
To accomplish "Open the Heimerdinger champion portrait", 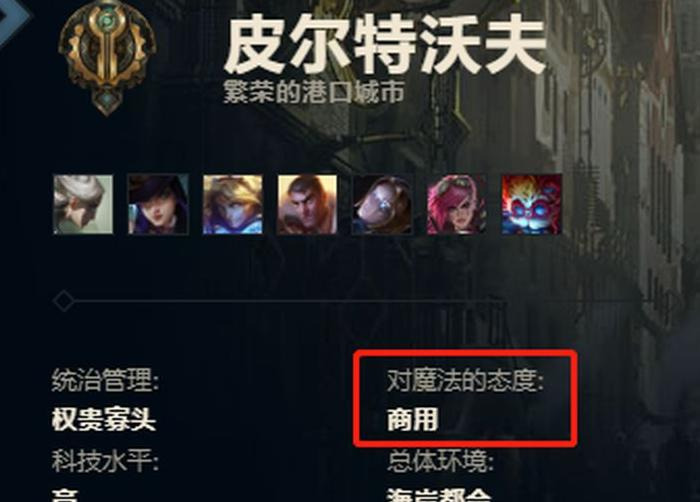I will (x=532, y=204).
